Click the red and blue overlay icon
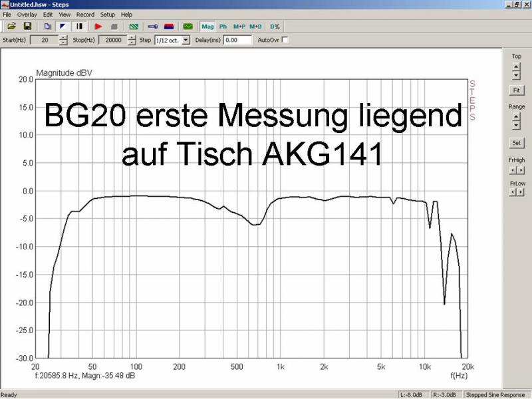Image resolution: width=532 pixels, height=399 pixels. [169, 27]
